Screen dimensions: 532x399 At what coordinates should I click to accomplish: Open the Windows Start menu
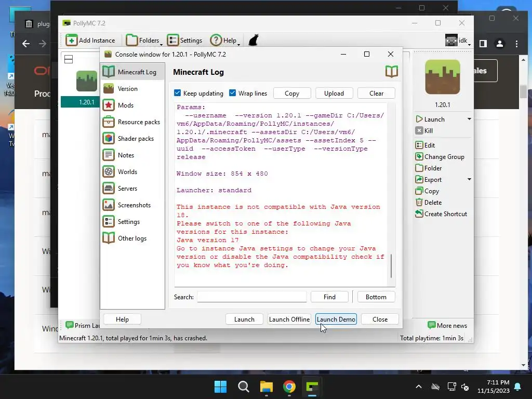[220, 387]
